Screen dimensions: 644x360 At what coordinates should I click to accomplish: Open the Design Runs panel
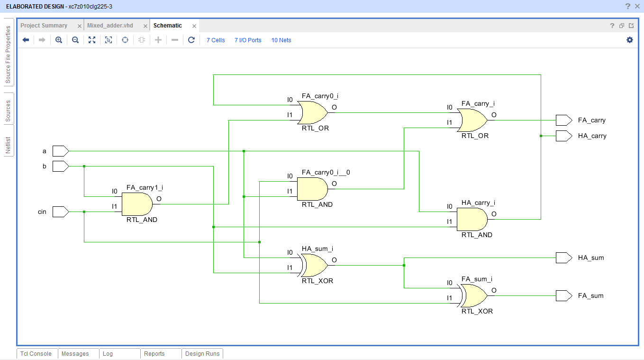click(202, 353)
